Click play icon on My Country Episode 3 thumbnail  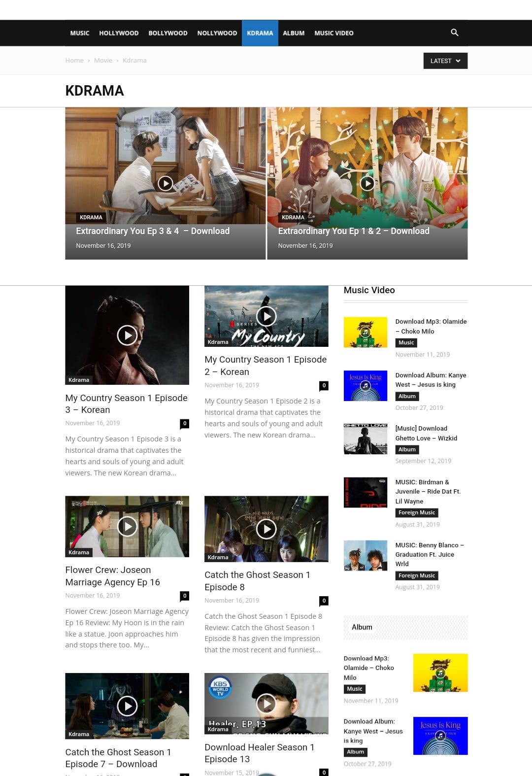[127, 336]
